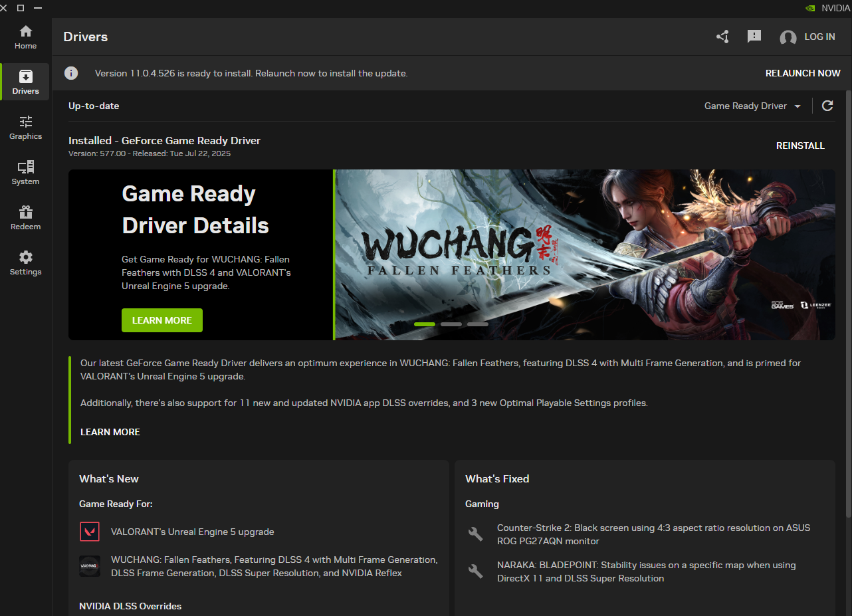Click the "Drivers" page title in header
852x616 pixels.
[86, 37]
